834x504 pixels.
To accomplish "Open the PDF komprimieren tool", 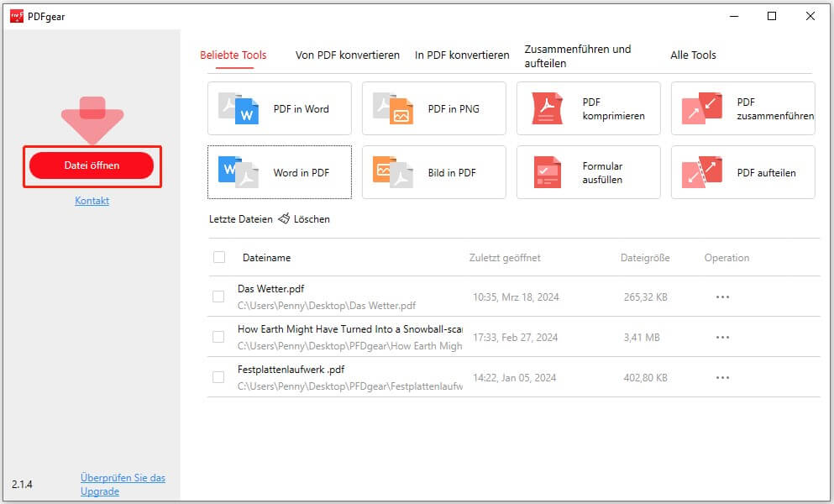I will [588, 108].
